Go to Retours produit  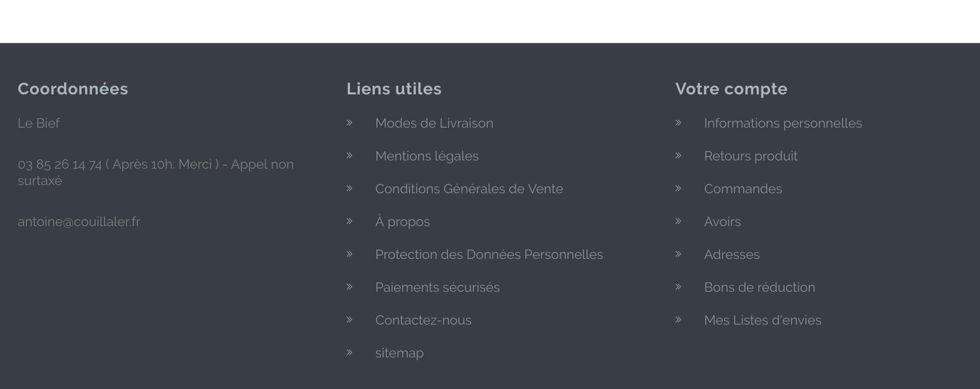pos(750,156)
